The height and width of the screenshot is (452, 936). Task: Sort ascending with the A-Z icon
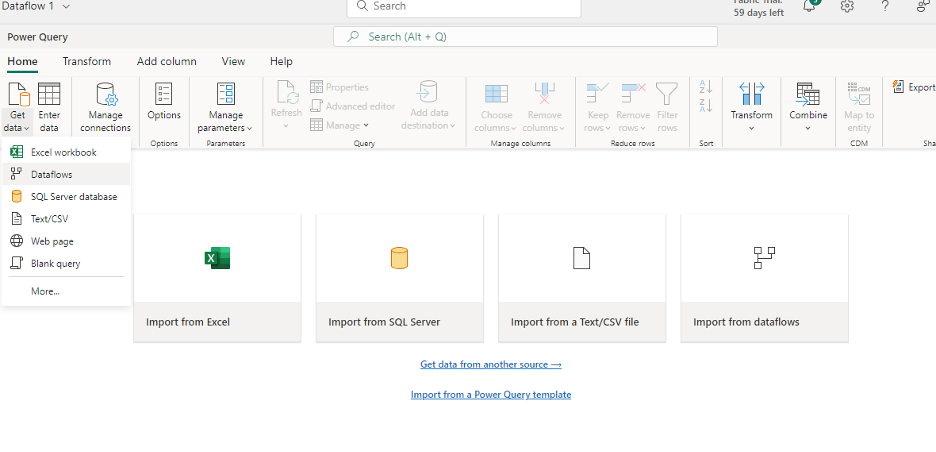coord(706,88)
